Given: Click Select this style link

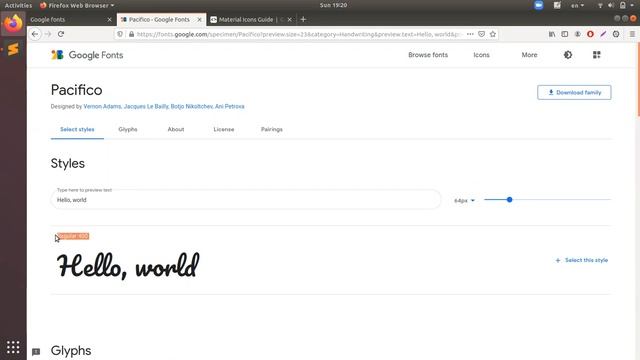Looking at the screenshot, I should [582, 260].
